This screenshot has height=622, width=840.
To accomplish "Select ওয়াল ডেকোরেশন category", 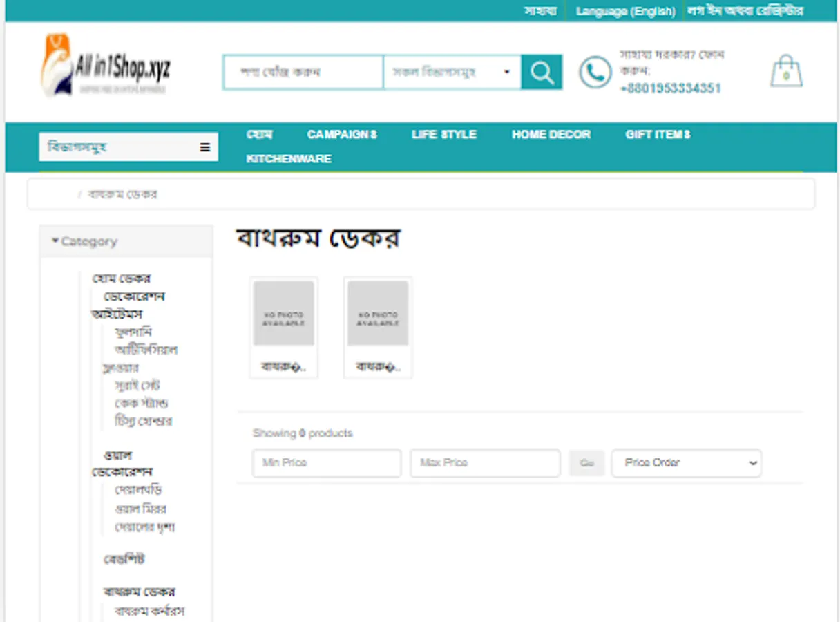I will 122,464.
